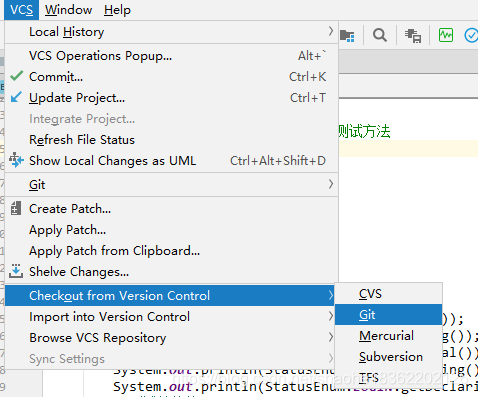
Task: Choose TFS in checkout submenu
Action: click(389, 377)
